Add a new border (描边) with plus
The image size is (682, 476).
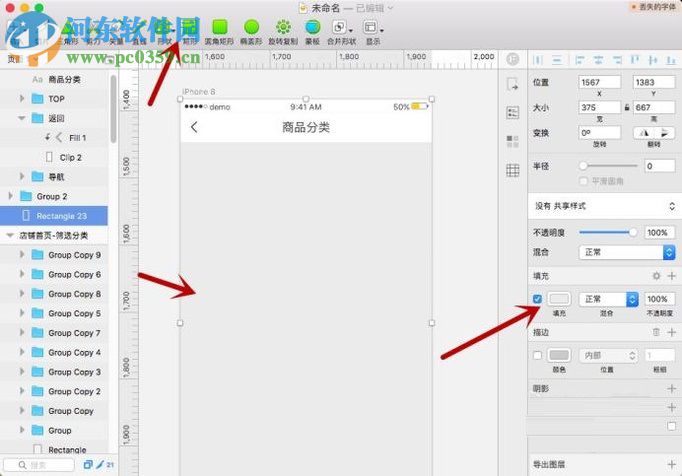(x=672, y=332)
